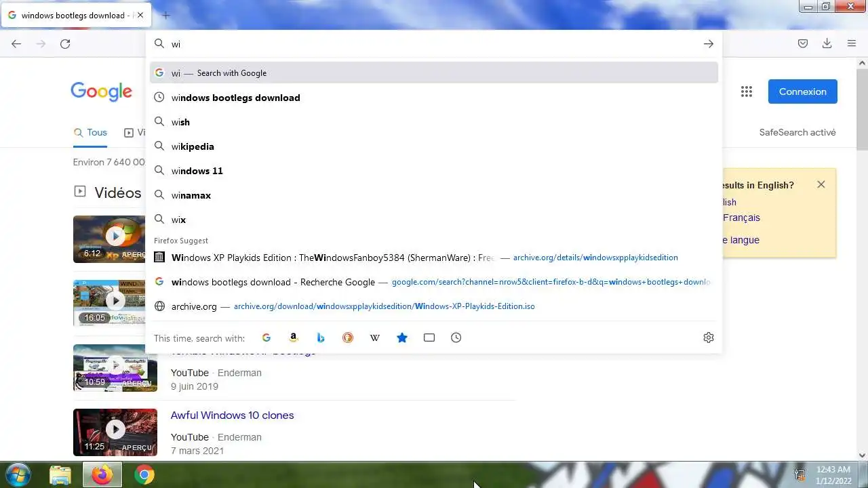Search this time with Wikipedia icon
The image size is (868, 488).
click(375, 338)
